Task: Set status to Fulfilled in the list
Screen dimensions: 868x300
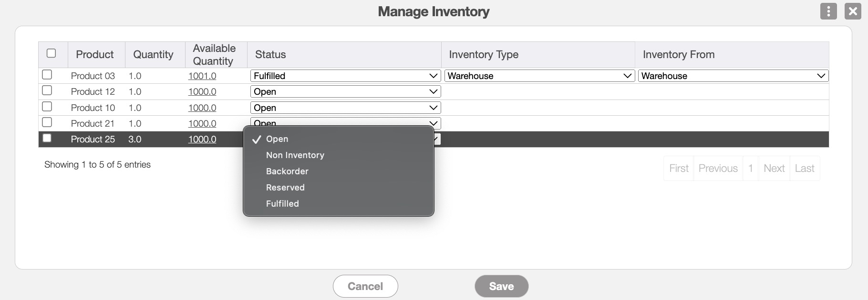Action: 282,204
